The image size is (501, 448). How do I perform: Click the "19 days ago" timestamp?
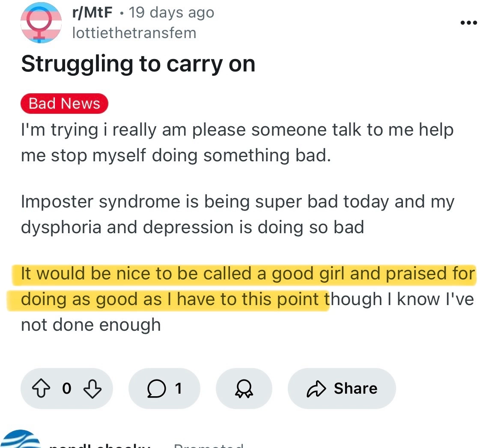pos(171,13)
